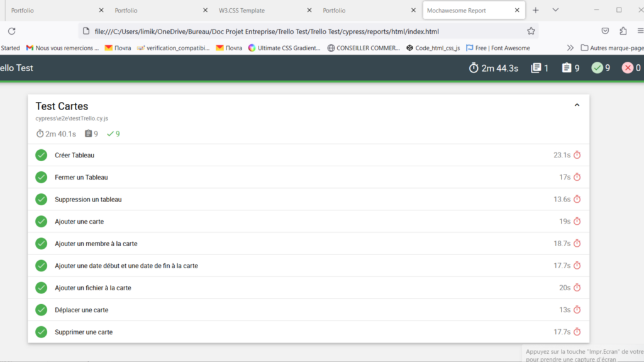
Task: Bookmark this page with the star icon
Action: coord(531,31)
